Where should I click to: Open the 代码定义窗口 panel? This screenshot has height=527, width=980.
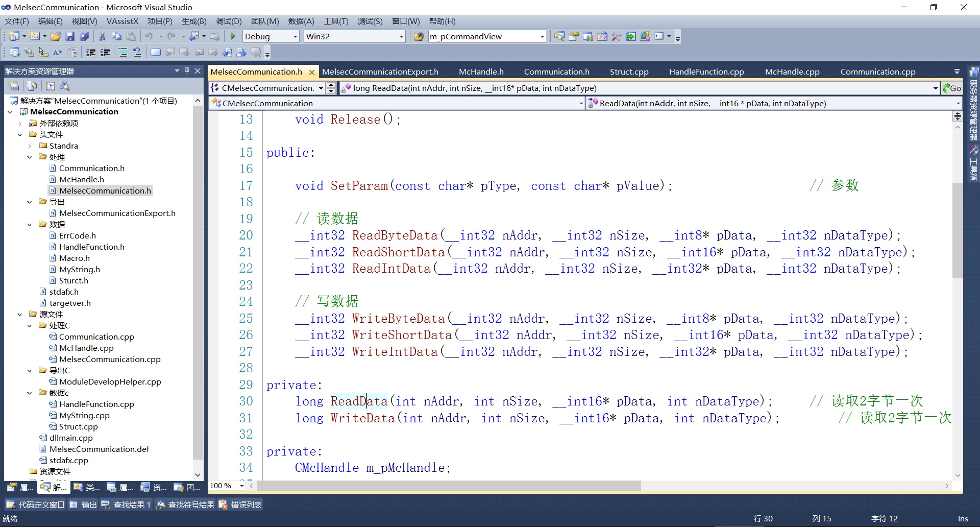pos(35,505)
